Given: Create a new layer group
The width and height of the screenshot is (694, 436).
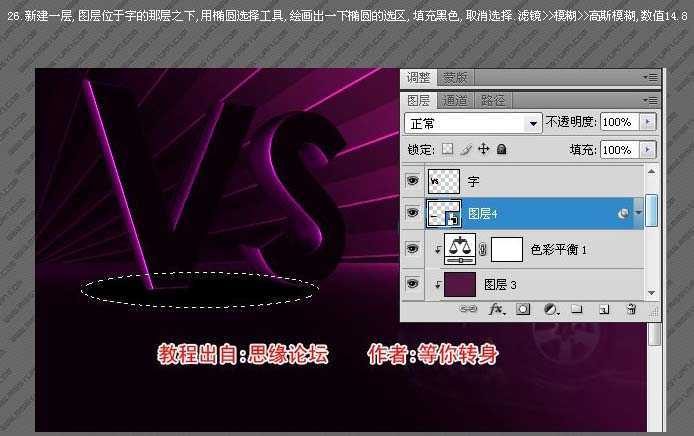Looking at the screenshot, I should (576, 309).
